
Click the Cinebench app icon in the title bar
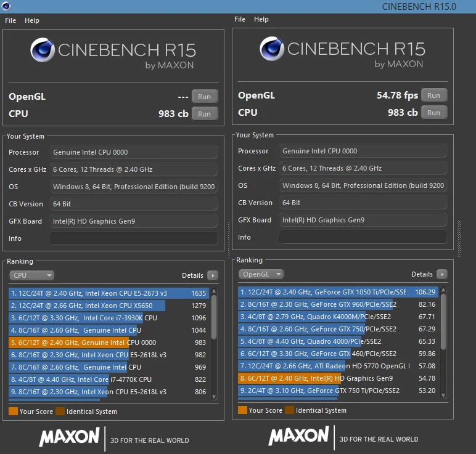pos(6,6)
